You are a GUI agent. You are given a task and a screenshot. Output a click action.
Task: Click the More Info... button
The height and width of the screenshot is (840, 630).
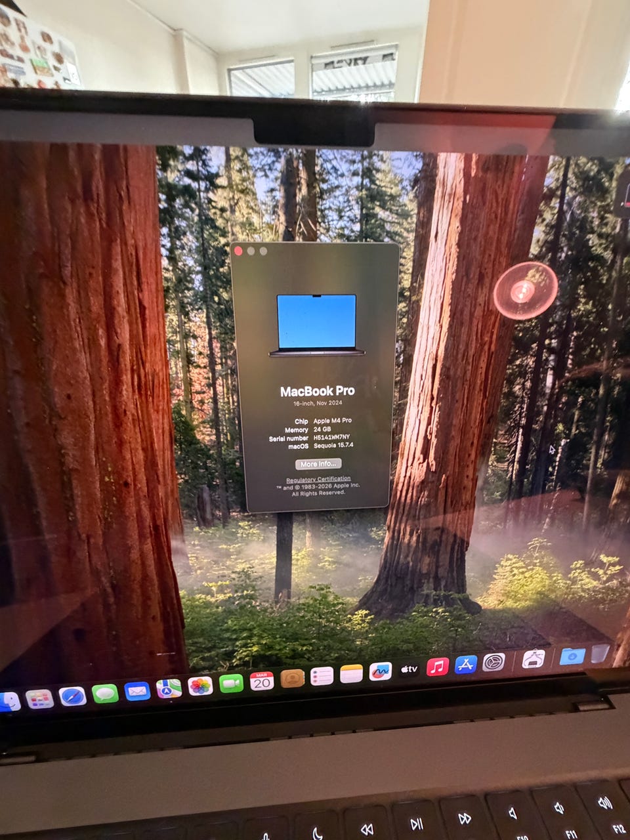318,464
